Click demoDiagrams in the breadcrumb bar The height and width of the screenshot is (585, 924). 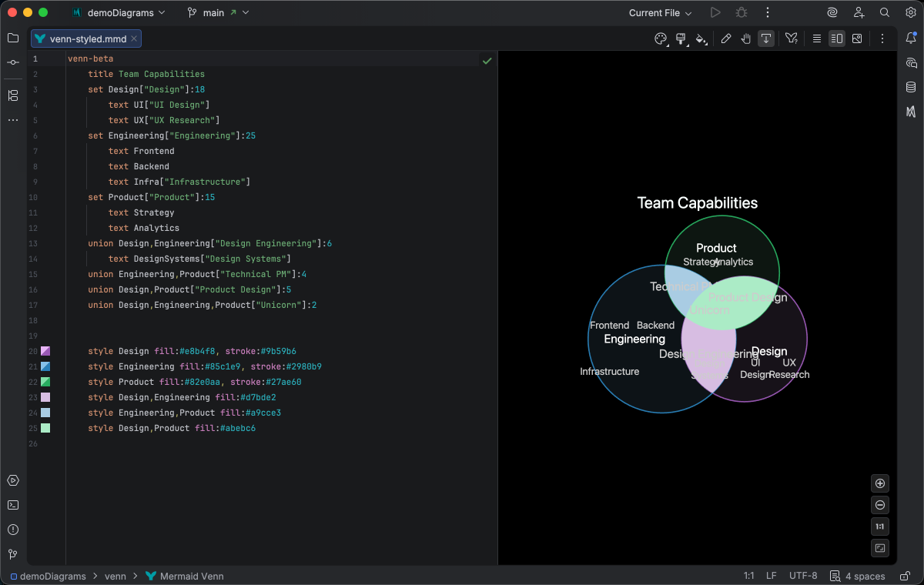tap(50, 576)
